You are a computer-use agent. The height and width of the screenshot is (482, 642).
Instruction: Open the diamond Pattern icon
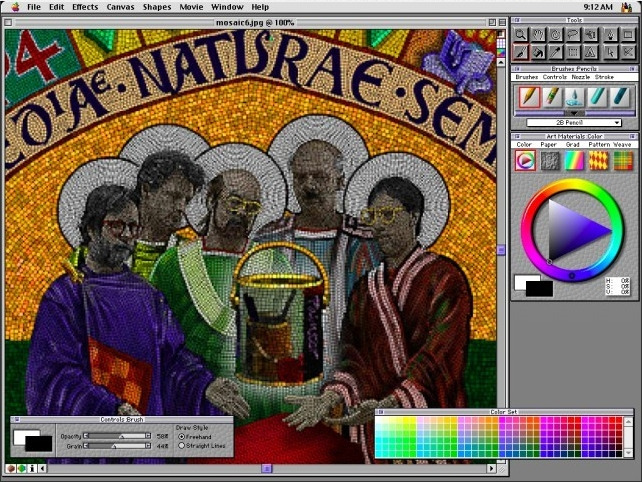point(598,161)
